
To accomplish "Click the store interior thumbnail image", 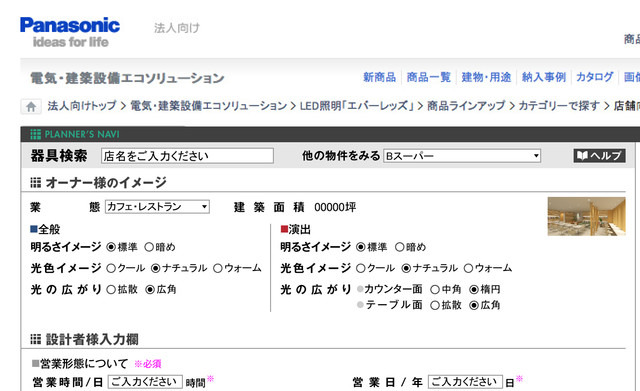I will 586,216.
